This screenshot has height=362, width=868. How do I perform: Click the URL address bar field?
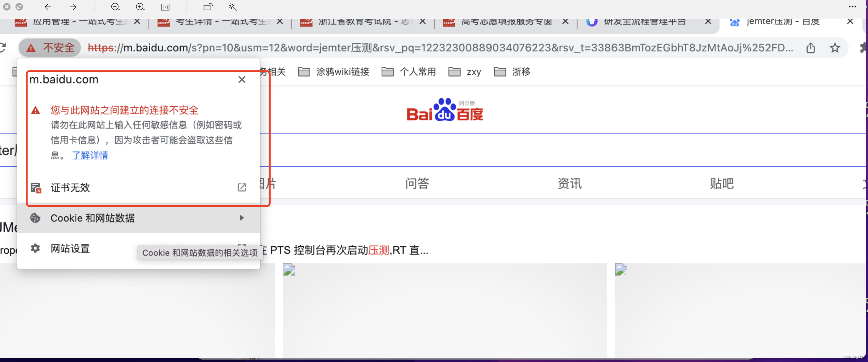point(438,48)
